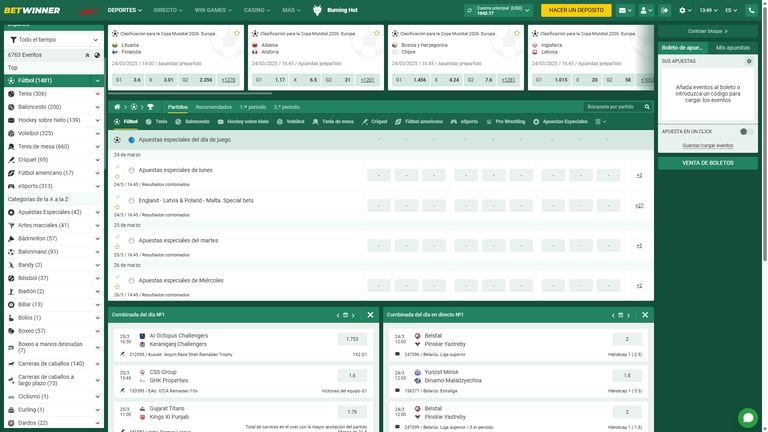This screenshot has height=432, width=768.
Task: Open the 13:49 time zone dropdown
Action: pos(708,10)
